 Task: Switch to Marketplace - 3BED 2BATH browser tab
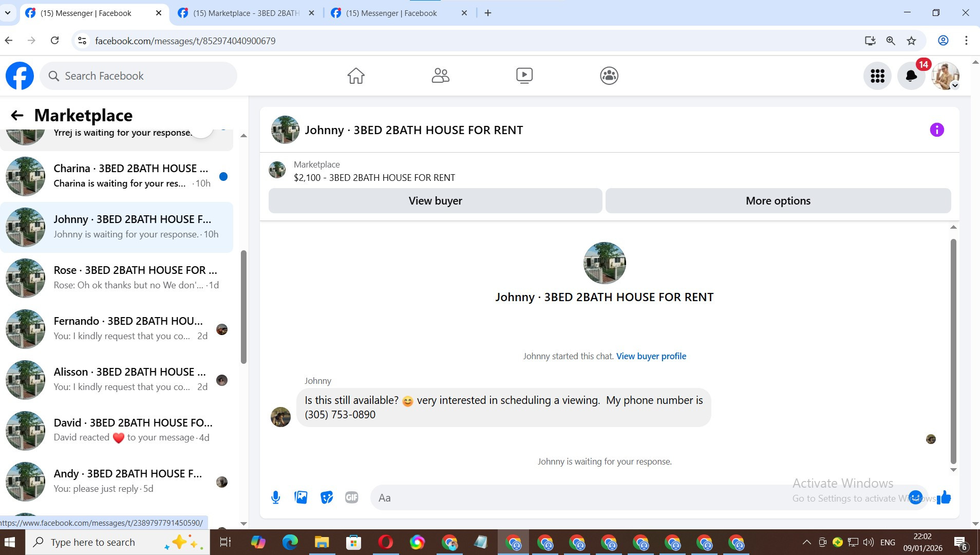pos(247,13)
